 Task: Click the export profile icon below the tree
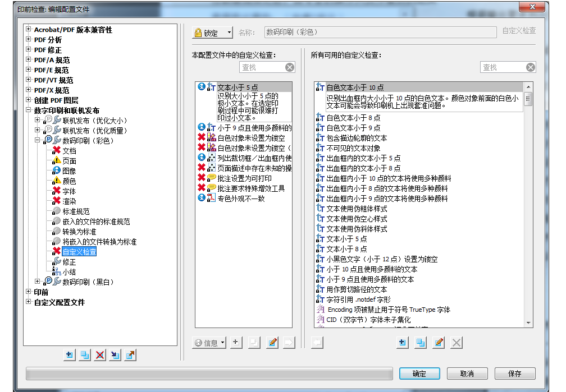[130, 354]
